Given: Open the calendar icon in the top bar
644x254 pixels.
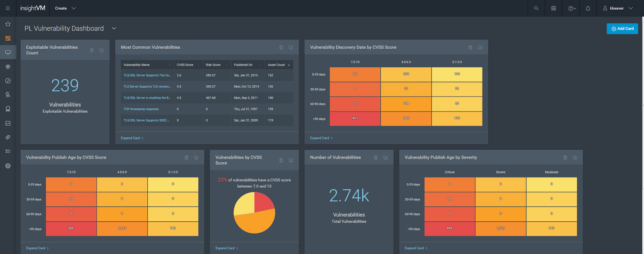Looking at the screenshot, I should [553, 8].
